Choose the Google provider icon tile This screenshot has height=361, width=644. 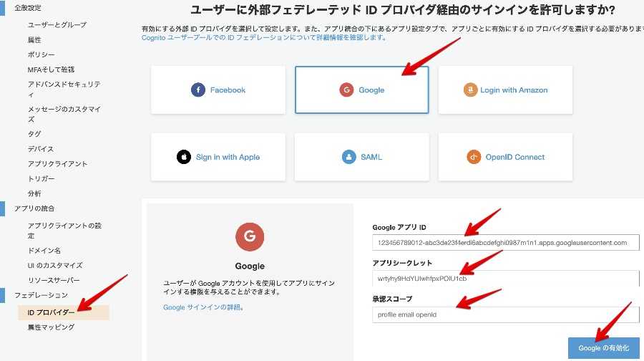click(346, 90)
